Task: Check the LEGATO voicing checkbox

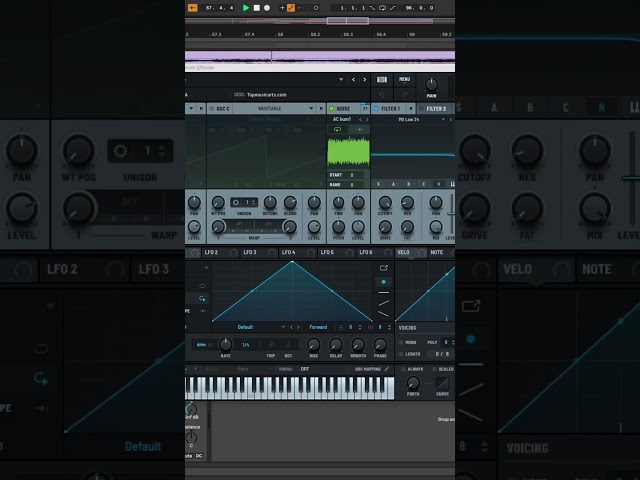Action: (x=402, y=354)
